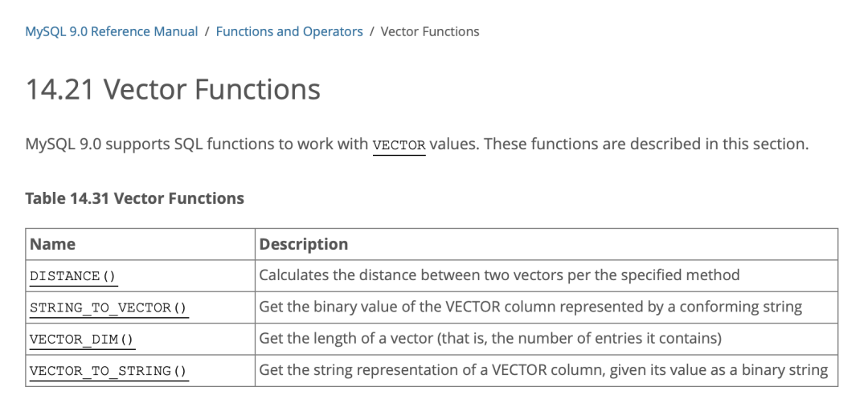Open the VECTOR_TO_STRING() function link
The image size is (868, 399).
pyautogui.click(x=108, y=371)
